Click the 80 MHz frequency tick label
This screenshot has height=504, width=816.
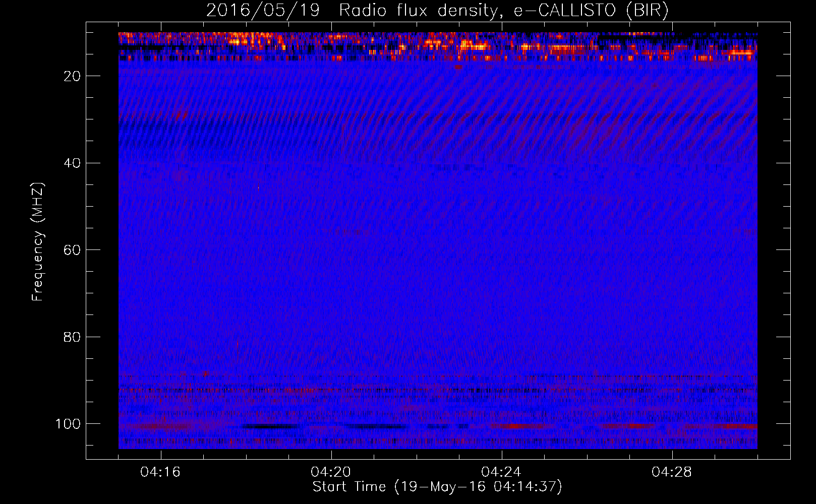(x=72, y=337)
